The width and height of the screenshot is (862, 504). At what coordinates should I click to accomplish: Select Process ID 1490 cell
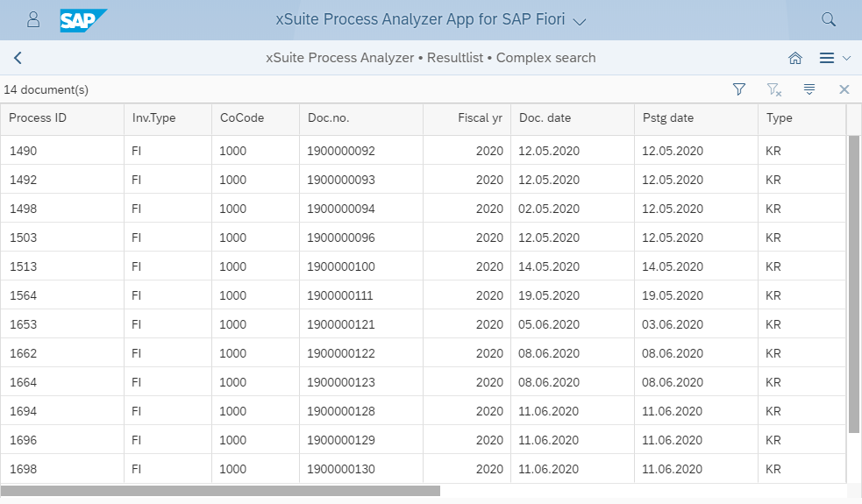(62, 151)
